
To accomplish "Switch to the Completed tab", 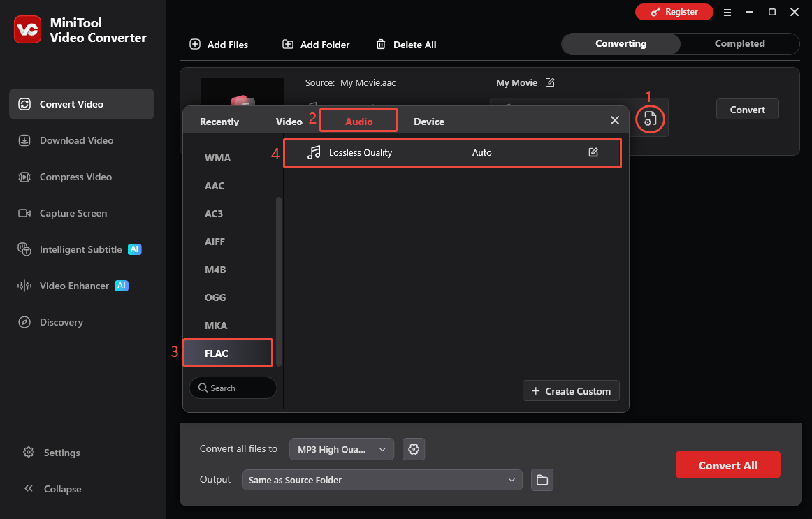I will [739, 43].
